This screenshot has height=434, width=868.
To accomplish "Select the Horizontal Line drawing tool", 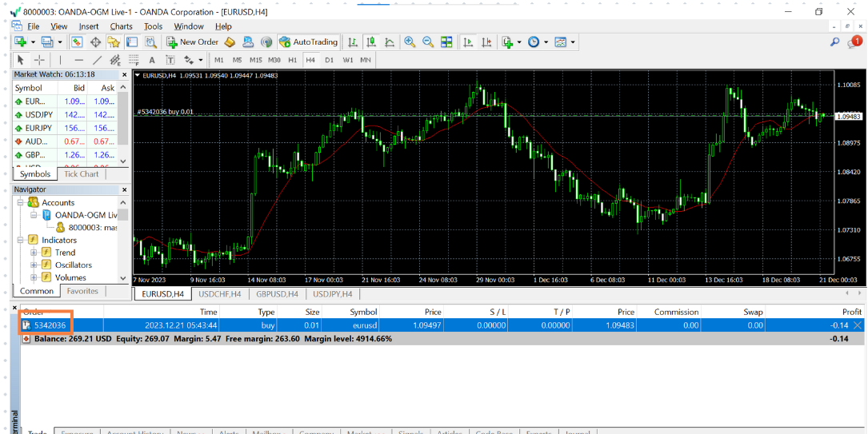I will click(78, 60).
